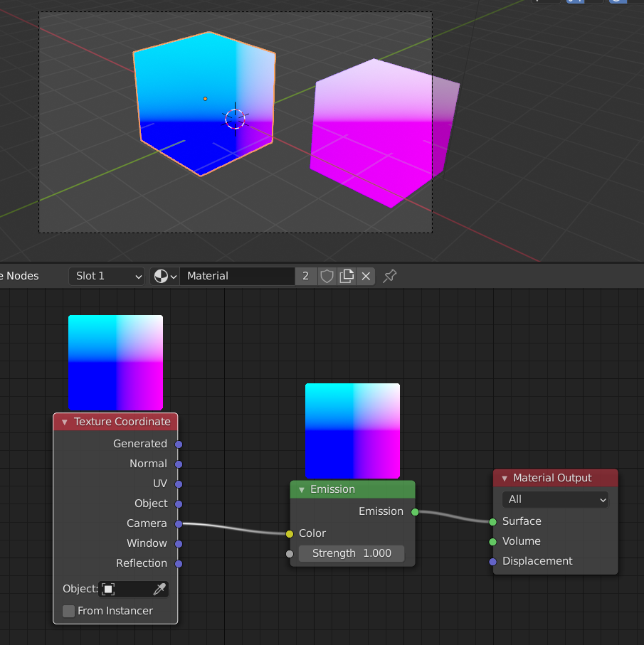Image resolution: width=644 pixels, height=645 pixels.
Task: Open the All target dropdown in Material Output
Action: 555,500
